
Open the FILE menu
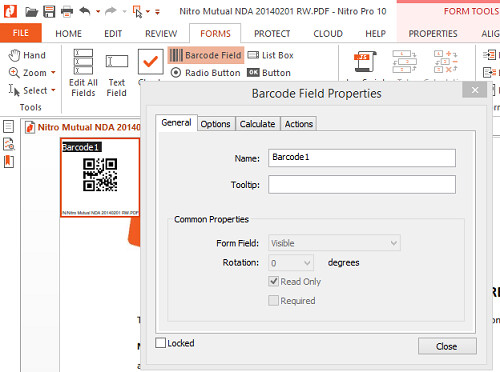21,33
